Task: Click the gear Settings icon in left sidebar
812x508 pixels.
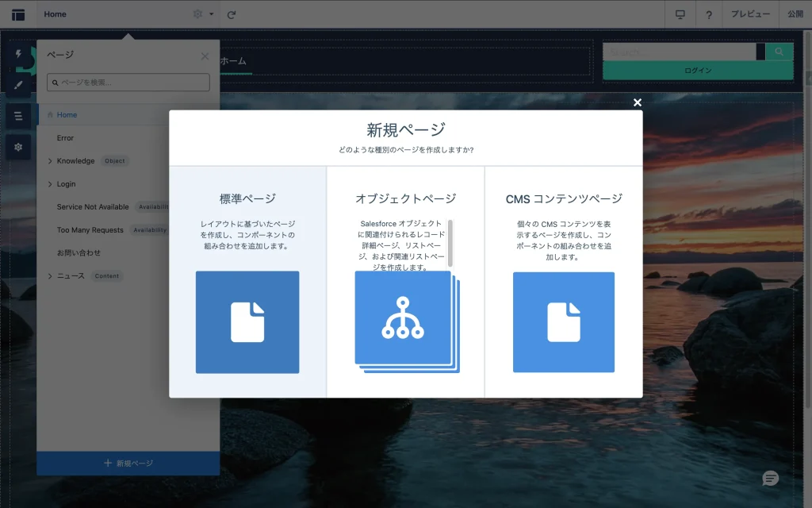Action: coord(18,147)
